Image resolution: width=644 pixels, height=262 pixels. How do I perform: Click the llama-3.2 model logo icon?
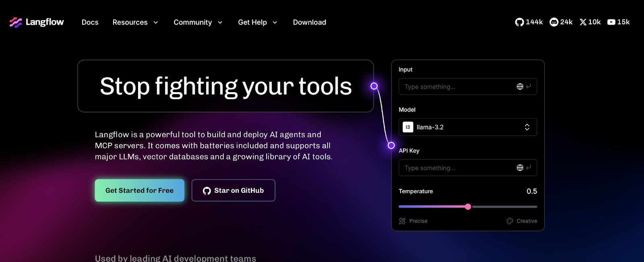[408, 127]
